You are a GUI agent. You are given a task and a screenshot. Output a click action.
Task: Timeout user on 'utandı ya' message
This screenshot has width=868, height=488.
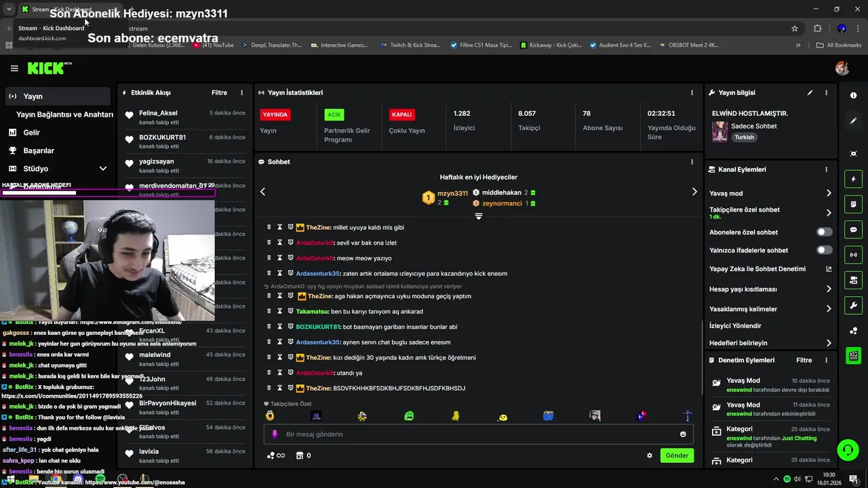point(279,373)
